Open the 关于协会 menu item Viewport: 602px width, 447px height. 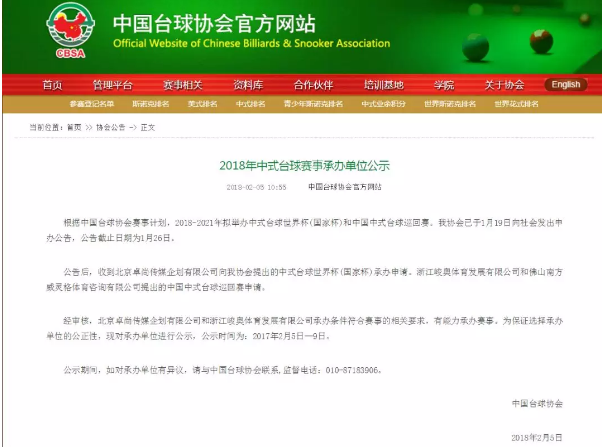tap(504, 85)
